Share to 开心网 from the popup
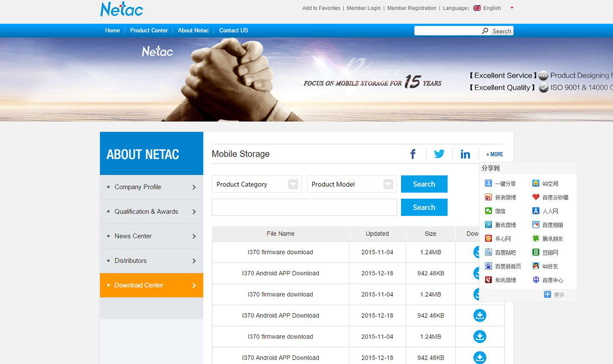 [x=498, y=238]
